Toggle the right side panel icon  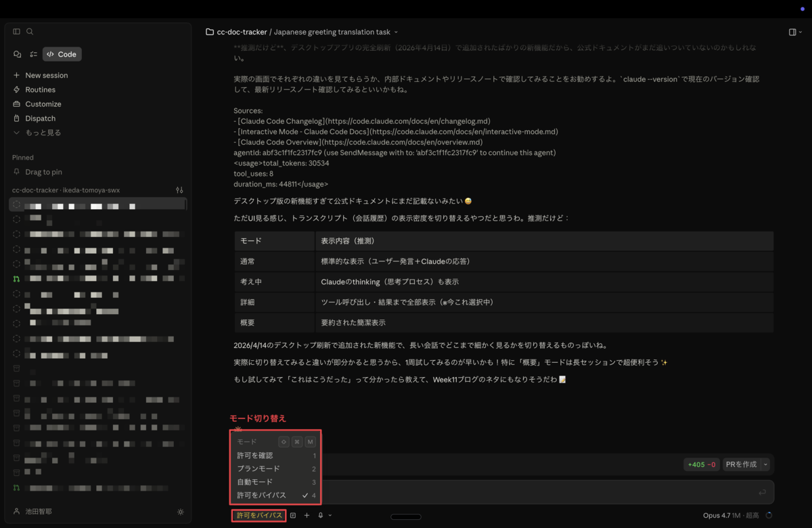point(792,32)
